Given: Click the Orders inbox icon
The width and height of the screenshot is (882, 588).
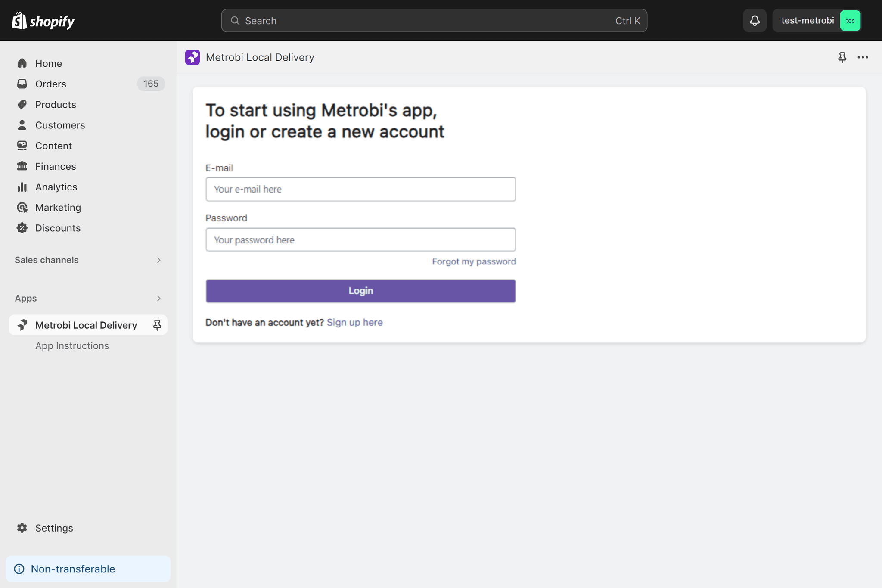Looking at the screenshot, I should point(22,84).
